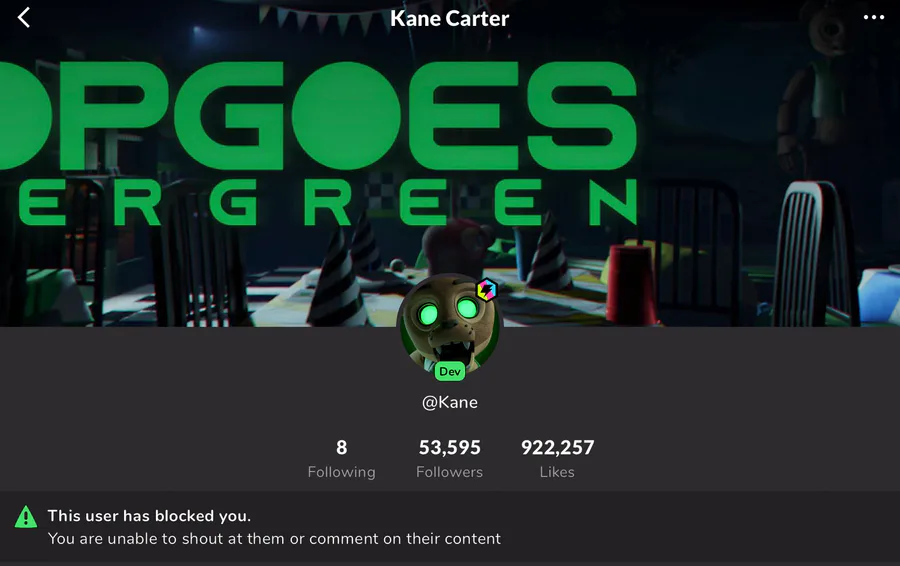Viewport: 900px width, 566px height.
Task: Tap the green Dev badge
Action: click(x=449, y=371)
